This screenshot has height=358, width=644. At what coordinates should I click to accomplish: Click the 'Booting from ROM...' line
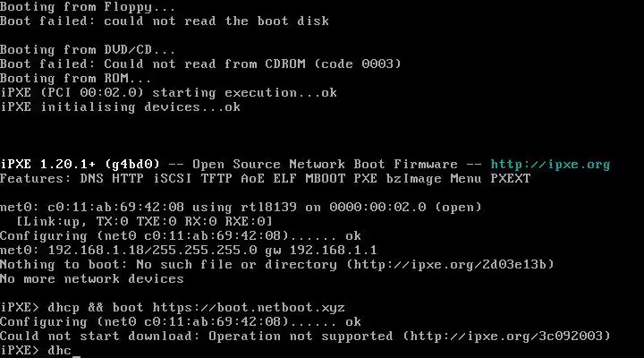[75, 79]
